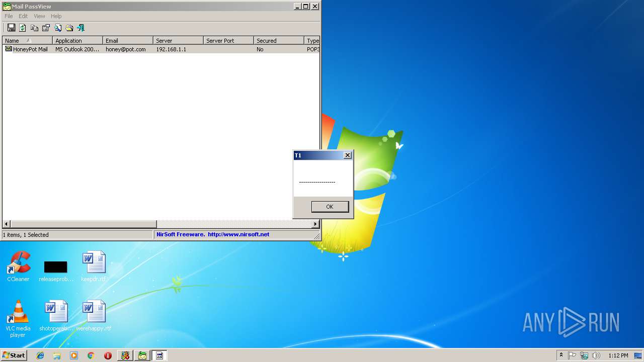Click OK in the T1 dialog
This screenshot has width=644, height=362.
330,207
